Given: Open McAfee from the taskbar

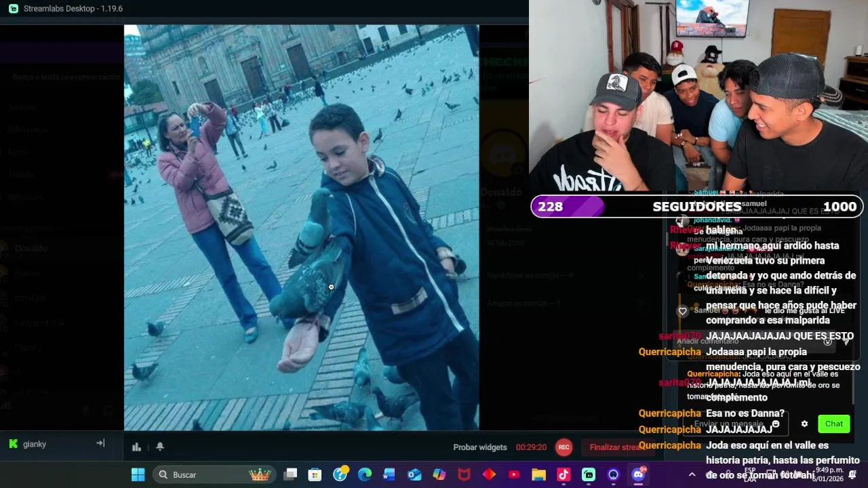Looking at the screenshot, I should pyautogui.click(x=464, y=474).
